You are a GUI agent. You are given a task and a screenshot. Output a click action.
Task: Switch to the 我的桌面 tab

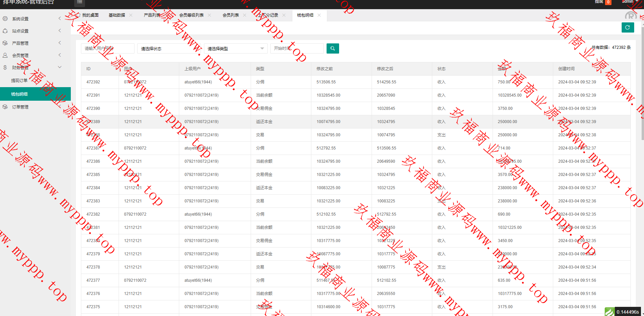[90, 15]
